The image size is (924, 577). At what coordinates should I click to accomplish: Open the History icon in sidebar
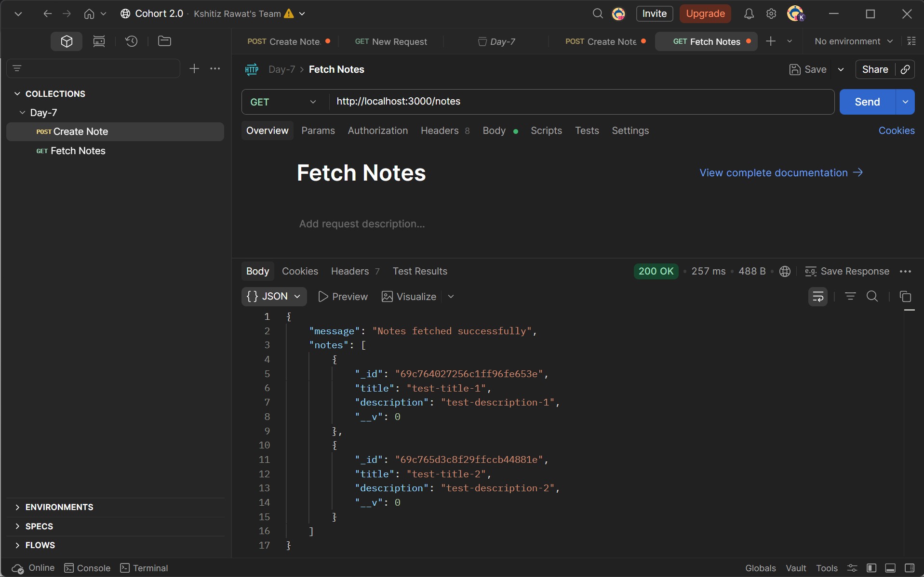[x=131, y=41]
